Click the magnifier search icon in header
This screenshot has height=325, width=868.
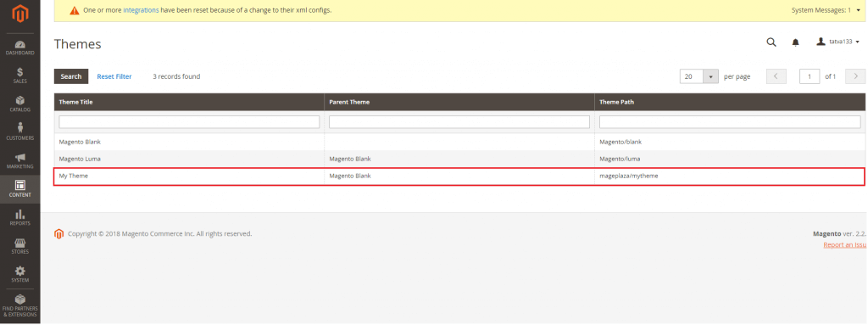771,42
